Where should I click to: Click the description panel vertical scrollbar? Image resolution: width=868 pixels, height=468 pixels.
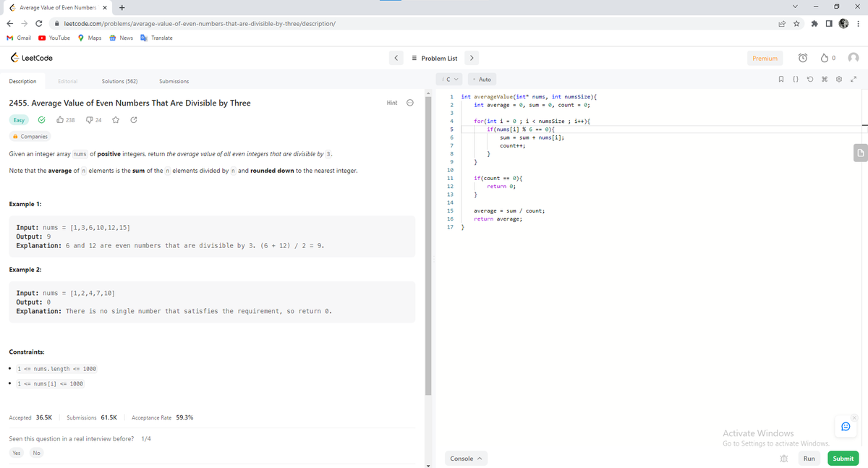coord(430,246)
